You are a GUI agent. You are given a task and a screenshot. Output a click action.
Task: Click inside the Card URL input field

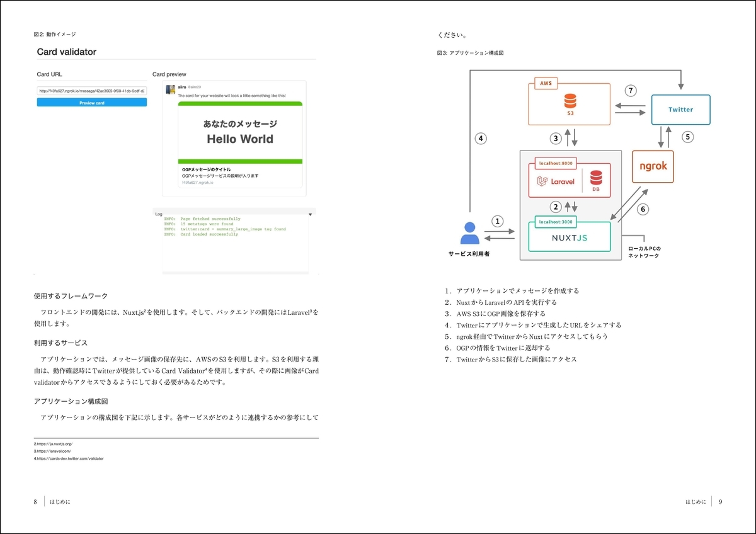click(x=91, y=89)
